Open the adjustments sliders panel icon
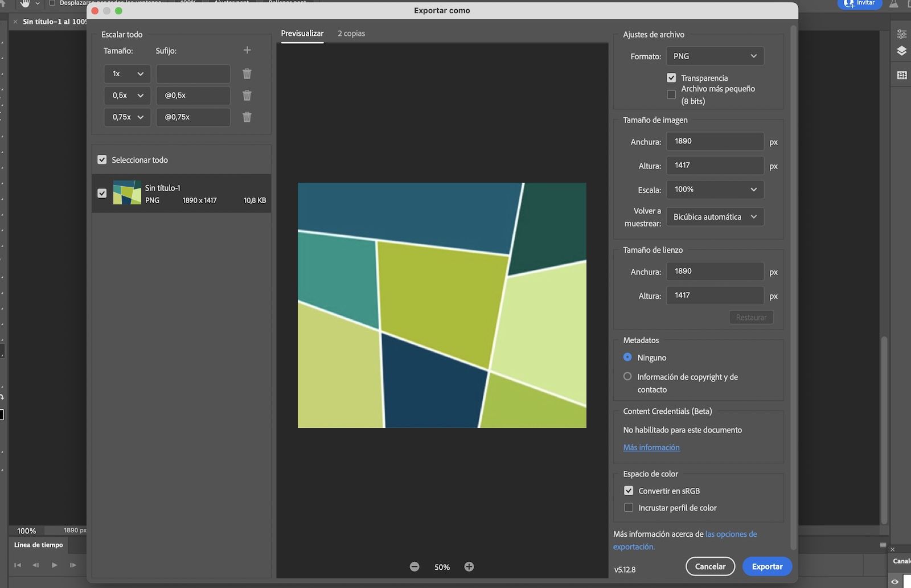 pyautogui.click(x=901, y=34)
